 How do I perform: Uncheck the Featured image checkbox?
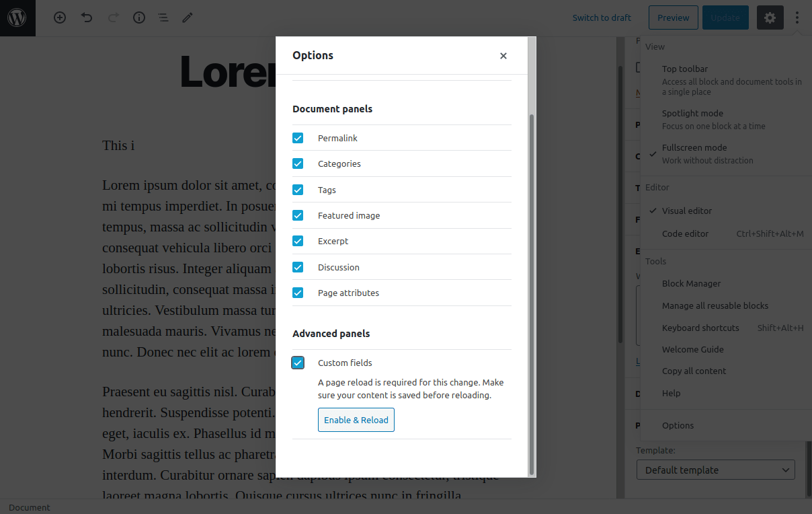click(298, 215)
